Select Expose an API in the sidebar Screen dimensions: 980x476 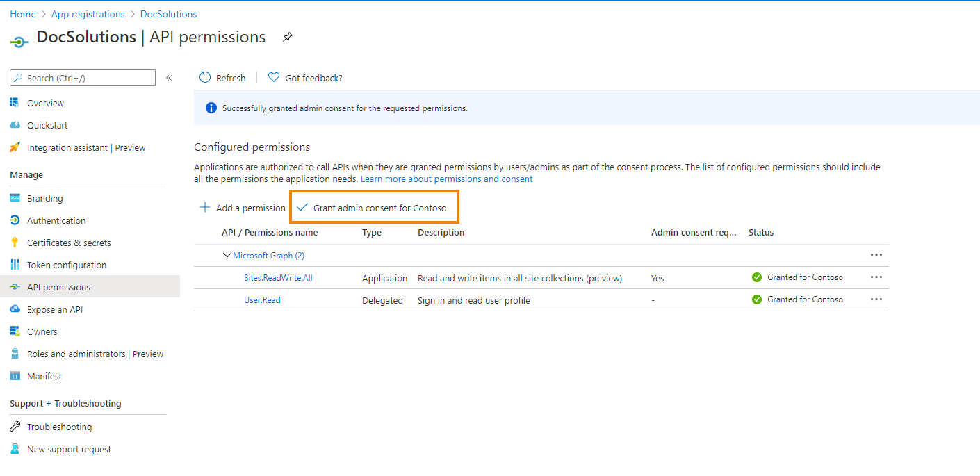point(55,309)
